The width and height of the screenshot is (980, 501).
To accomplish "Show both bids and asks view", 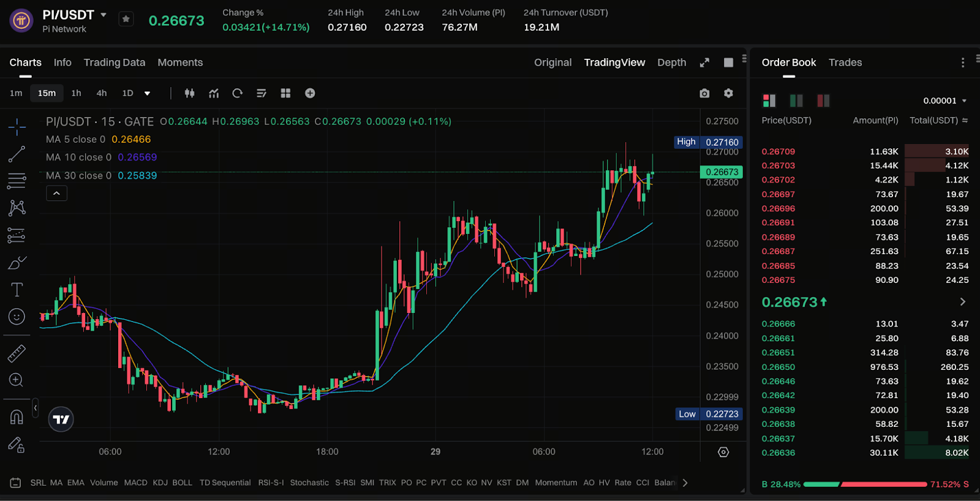I will point(769,100).
